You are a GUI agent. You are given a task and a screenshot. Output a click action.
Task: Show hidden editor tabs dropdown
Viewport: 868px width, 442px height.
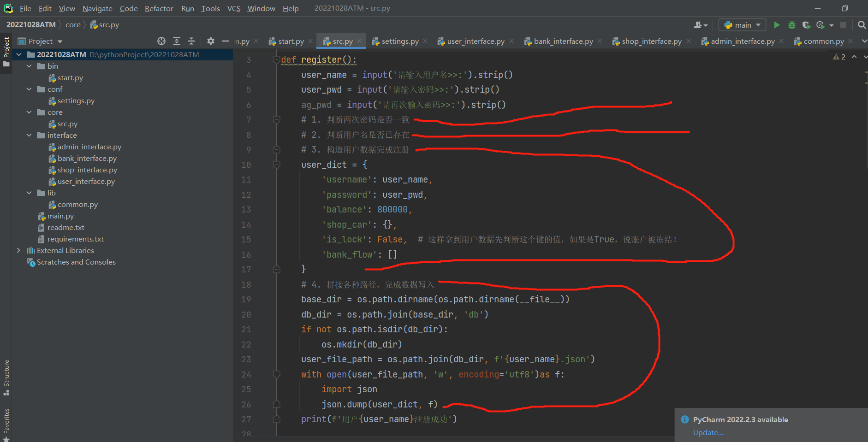[x=864, y=41]
